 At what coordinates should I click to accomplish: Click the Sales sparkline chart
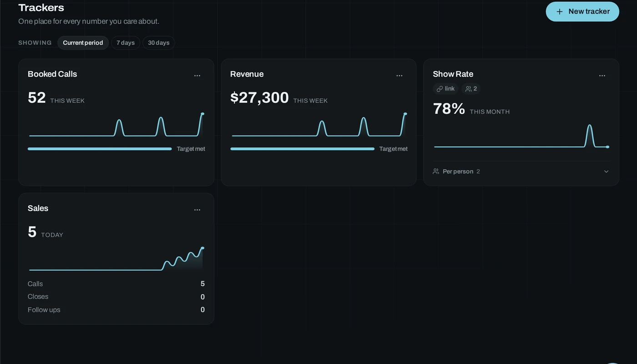point(116,259)
